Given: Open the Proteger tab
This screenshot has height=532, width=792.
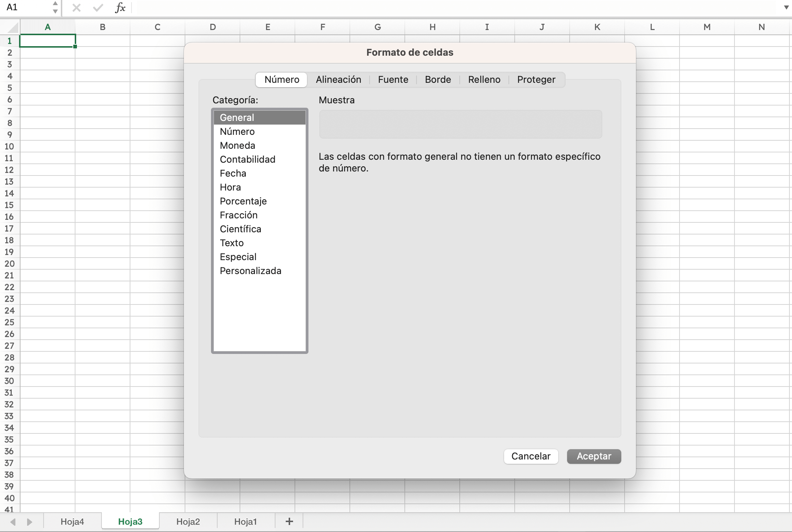Looking at the screenshot, I should coord(536,80).
